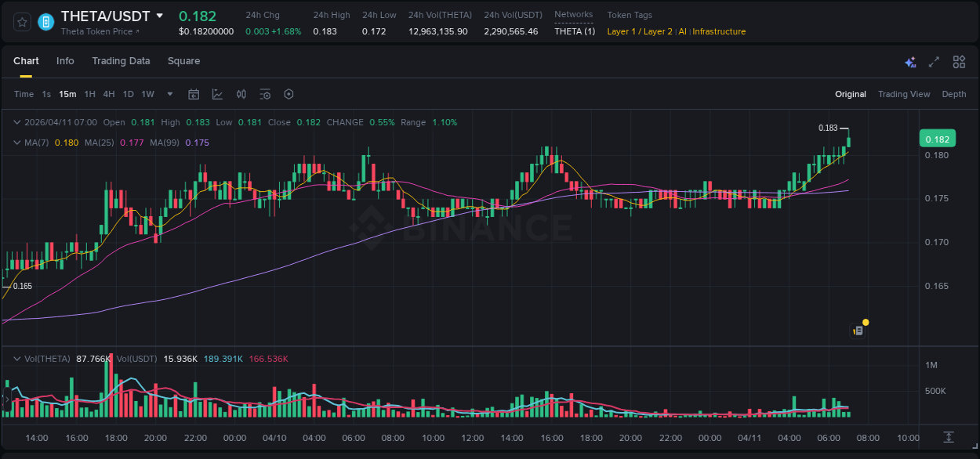Screen dimensions: 980x459
Task: Click the $0.18200000 price text
Action: pyautogui.click(x=206, y=31)
